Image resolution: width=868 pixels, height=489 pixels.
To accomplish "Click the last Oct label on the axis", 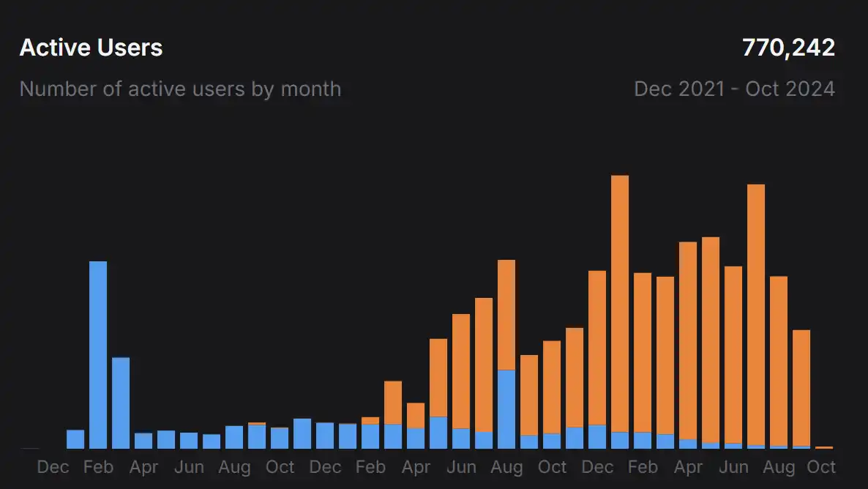I will click(821, 467).
